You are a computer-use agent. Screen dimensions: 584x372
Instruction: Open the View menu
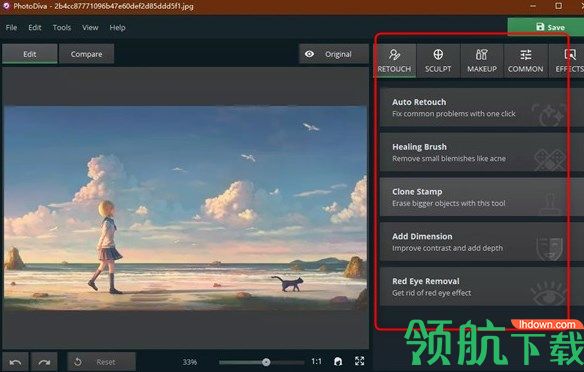(x=90, y=28)
